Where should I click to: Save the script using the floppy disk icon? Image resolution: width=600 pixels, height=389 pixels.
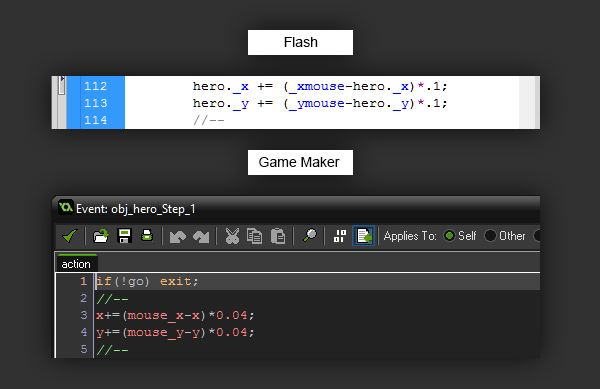click(x=124, y=236)
